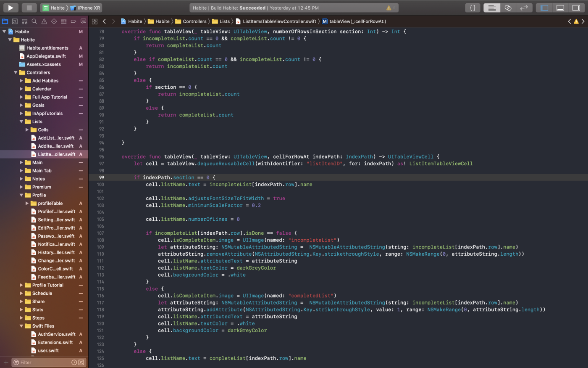Toggle the Navigator panel visibility
The height and width of the screenshot is (368, 588).
pos(544,8)
